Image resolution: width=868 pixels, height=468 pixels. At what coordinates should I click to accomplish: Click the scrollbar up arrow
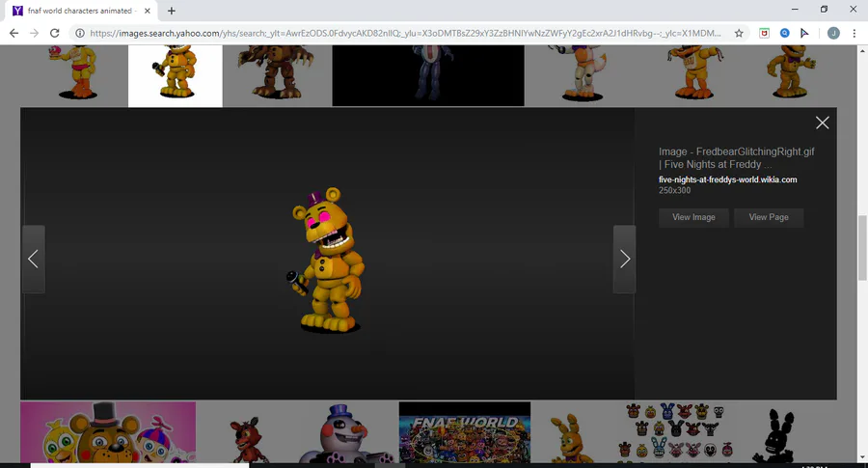click(862, 51)
